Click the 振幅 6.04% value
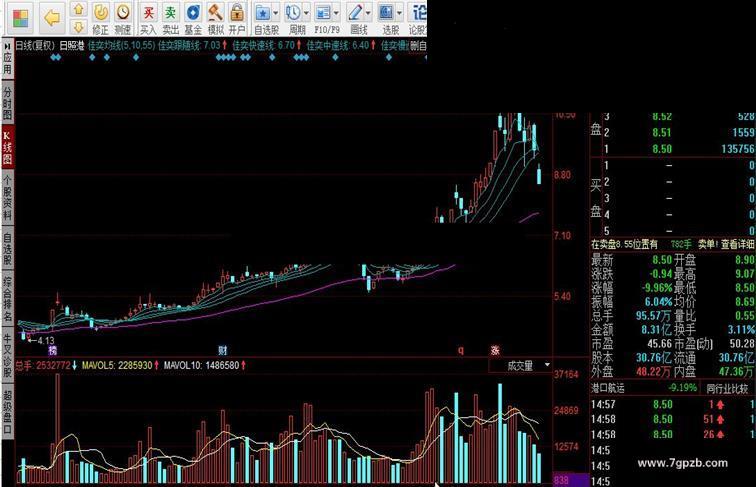This screenshot has height=487, width=756. click(659, 302)
